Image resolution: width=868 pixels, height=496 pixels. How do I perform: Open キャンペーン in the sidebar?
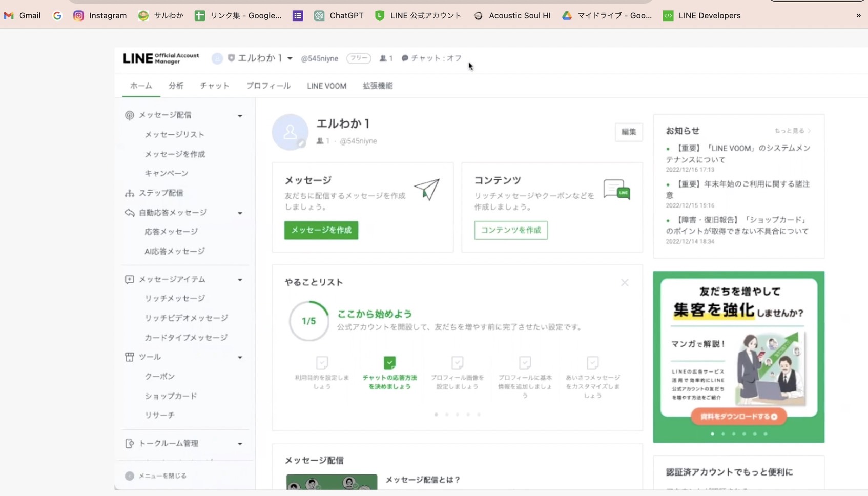coord(167,173)
